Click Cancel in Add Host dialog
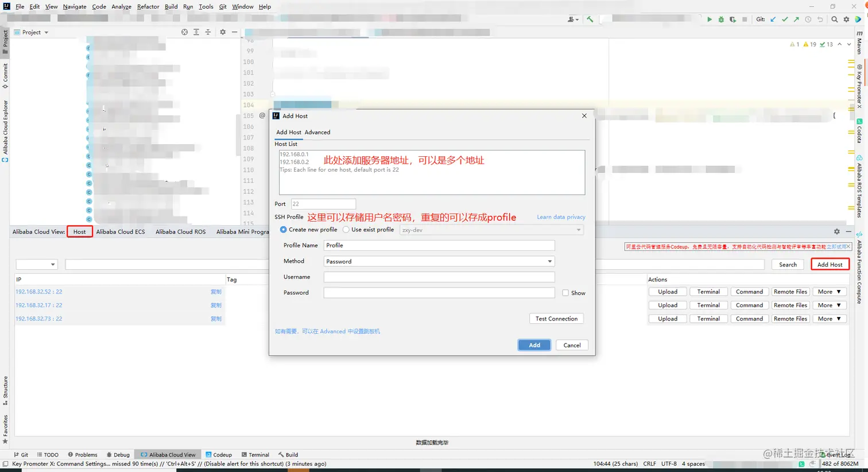This screenshot has width=868, height=472. 572,345
